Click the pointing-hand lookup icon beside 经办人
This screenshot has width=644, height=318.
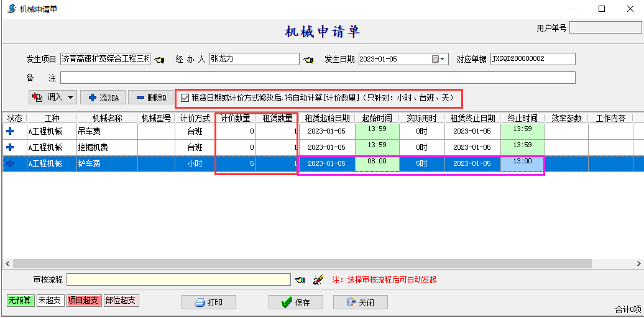coord(308,60)
